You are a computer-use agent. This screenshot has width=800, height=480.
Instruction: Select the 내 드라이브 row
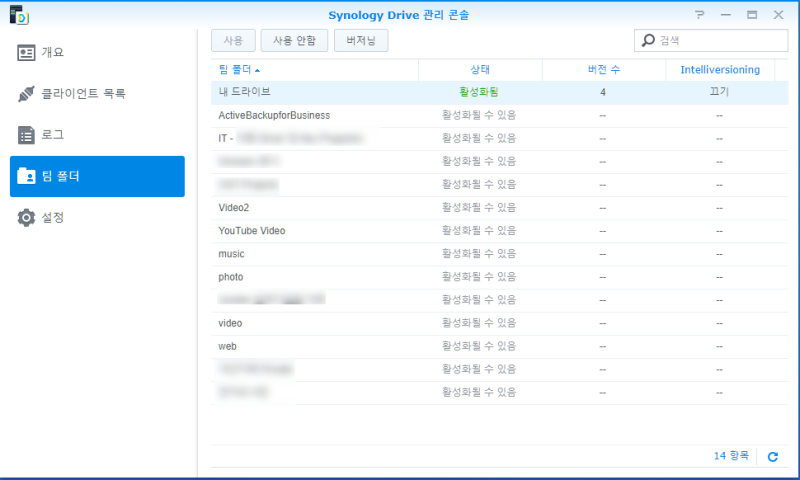(x=499, y=92)
